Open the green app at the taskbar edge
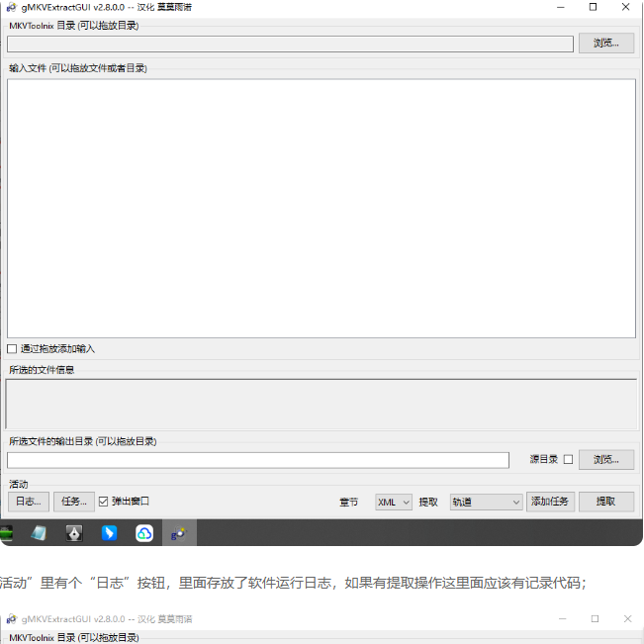Image resolution: width=644 pixels, height=644 pixels. pyautogui.click(x=6, y=533)
